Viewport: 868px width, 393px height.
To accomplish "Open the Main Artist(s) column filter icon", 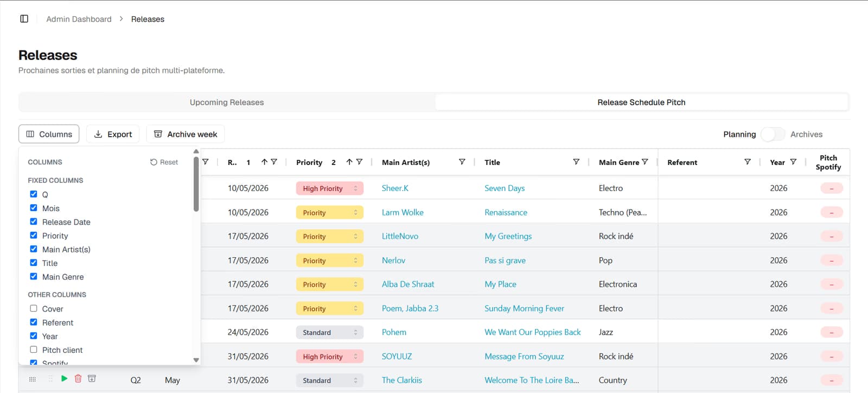I will 462,162.
